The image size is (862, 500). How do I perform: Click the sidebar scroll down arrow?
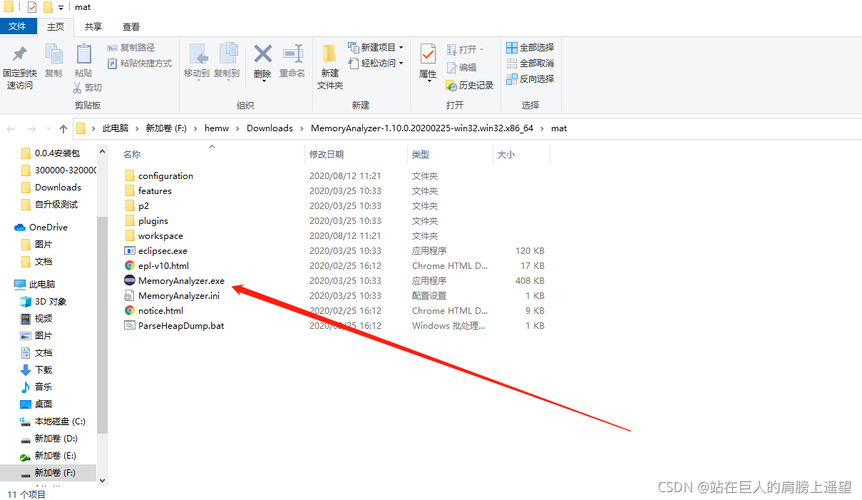[x=102, y=480]
